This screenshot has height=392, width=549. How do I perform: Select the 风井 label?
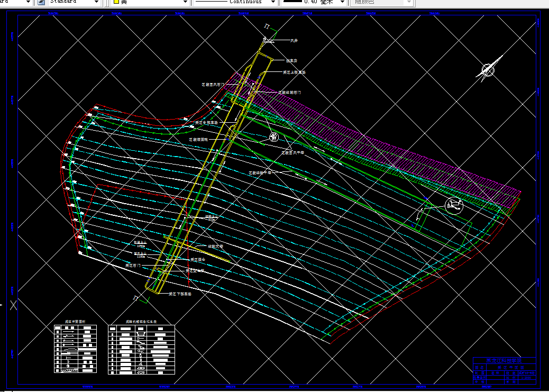pos(294,41)
